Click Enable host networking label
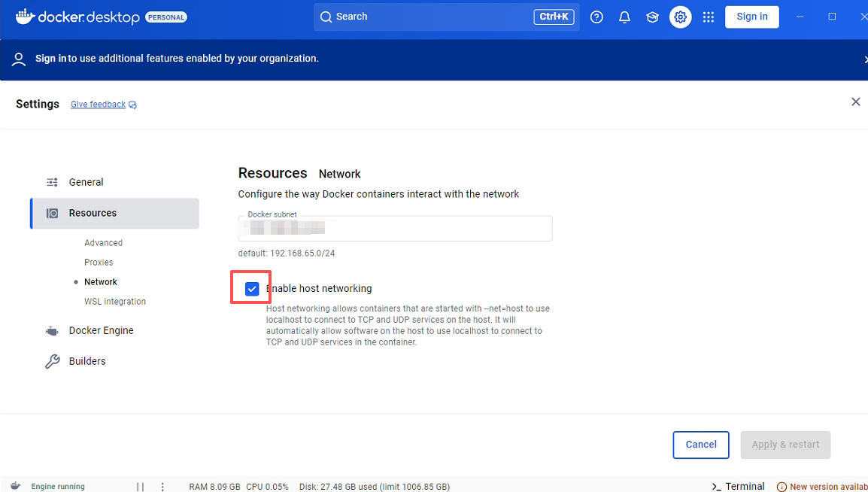Viewport: 868px width, 492px height. 319,288
